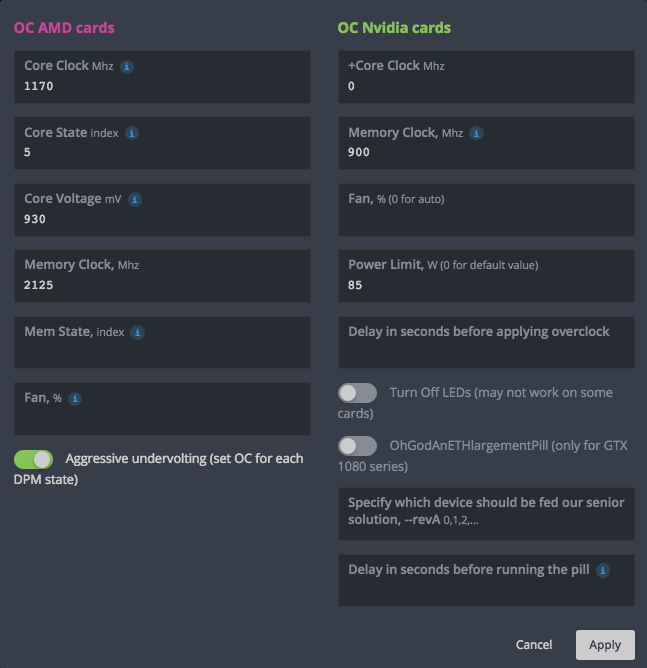Click info icon beside Nvidia Memory Clock

coord(477,133)
